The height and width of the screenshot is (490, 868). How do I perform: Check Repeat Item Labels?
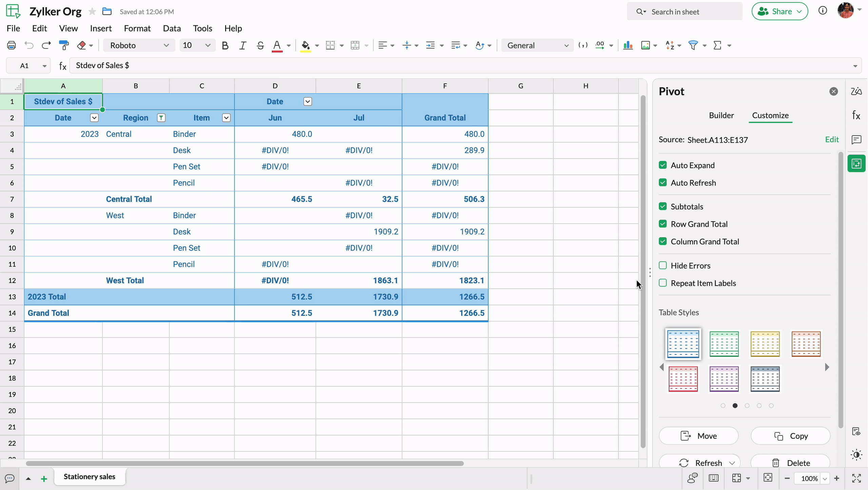663,283
